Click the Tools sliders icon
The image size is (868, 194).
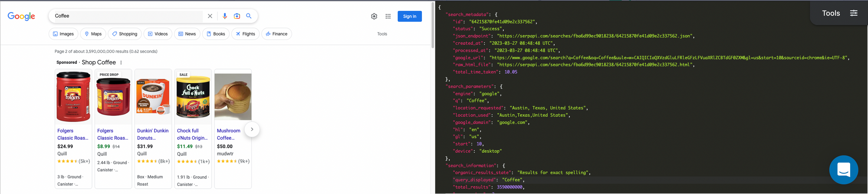[854, 13]
